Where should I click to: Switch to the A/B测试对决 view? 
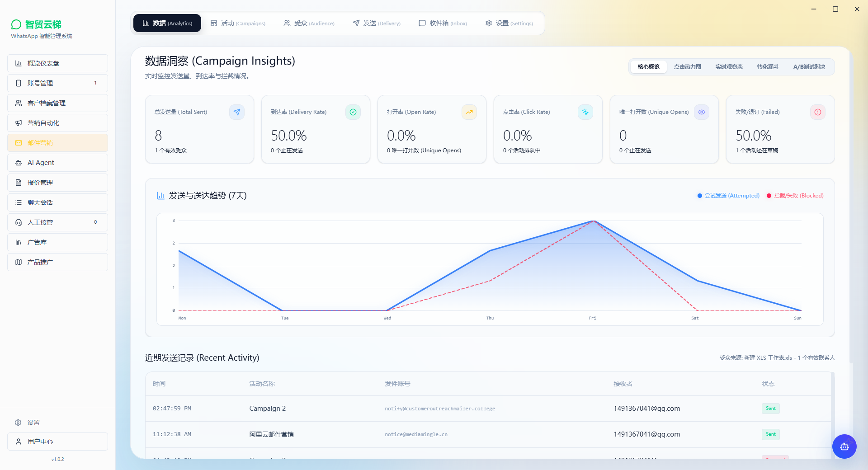pos(809,67)
